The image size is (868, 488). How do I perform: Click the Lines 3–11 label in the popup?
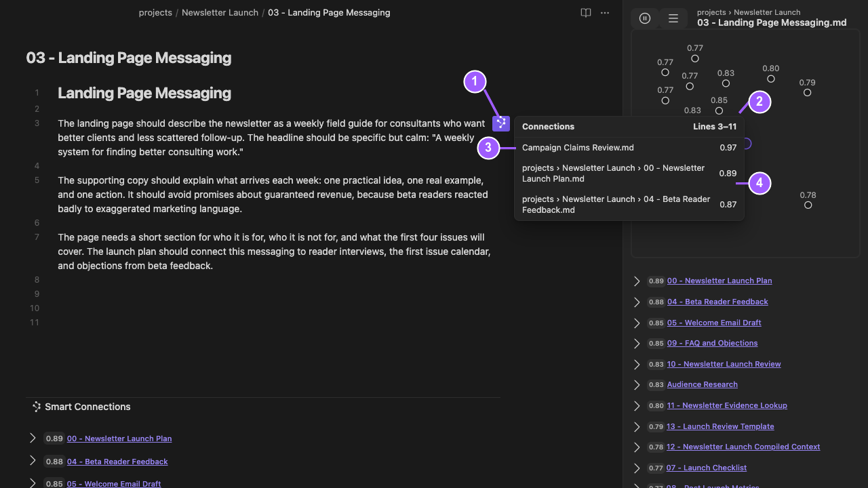pyautogui.click(x=715, y=127)
